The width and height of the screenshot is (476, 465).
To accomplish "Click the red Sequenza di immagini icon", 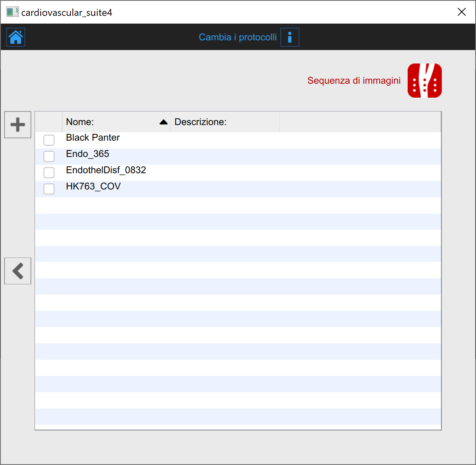I will click(x=424, y=81).
